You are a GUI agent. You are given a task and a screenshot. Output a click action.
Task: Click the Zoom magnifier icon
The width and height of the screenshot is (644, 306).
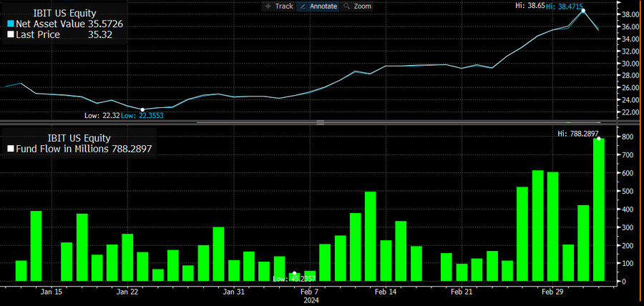pos(347,6)
